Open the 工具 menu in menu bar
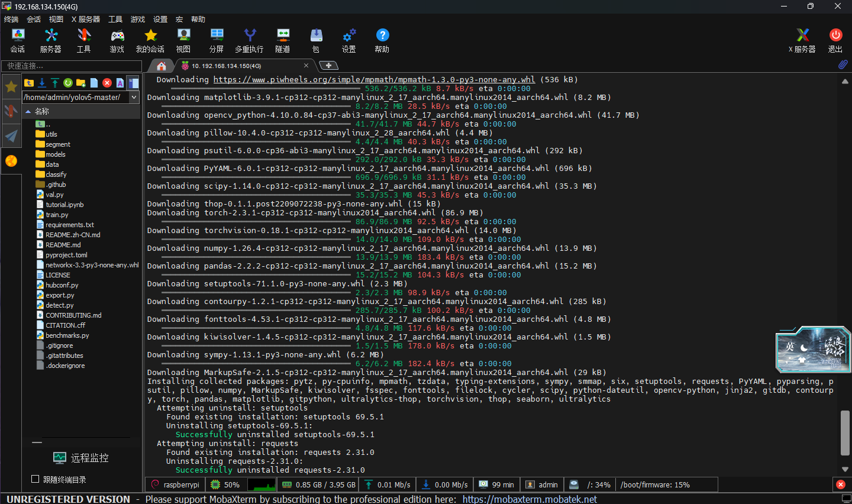This screenshot has width=852, height=504. click(x=115, y=20)
